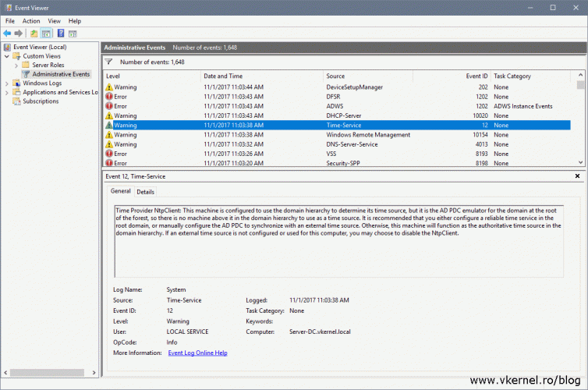Switch to the Details tab

coord(146,192)
